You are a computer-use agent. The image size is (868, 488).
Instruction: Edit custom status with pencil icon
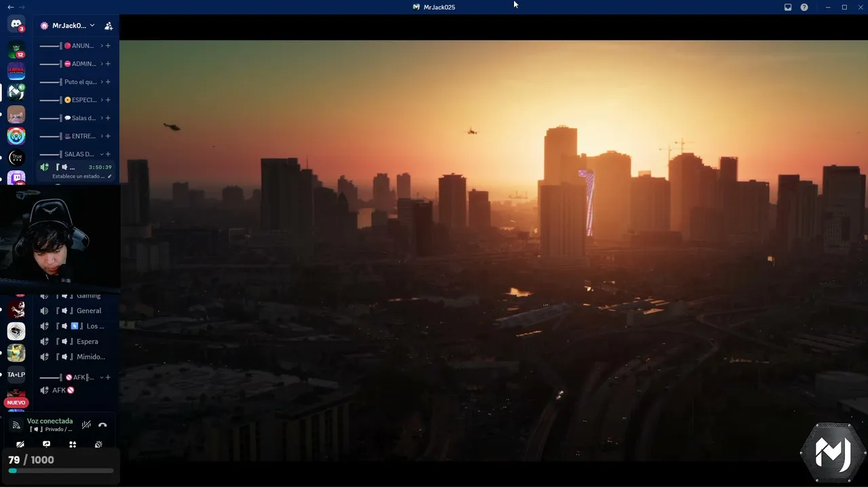(x=110, y=176)
